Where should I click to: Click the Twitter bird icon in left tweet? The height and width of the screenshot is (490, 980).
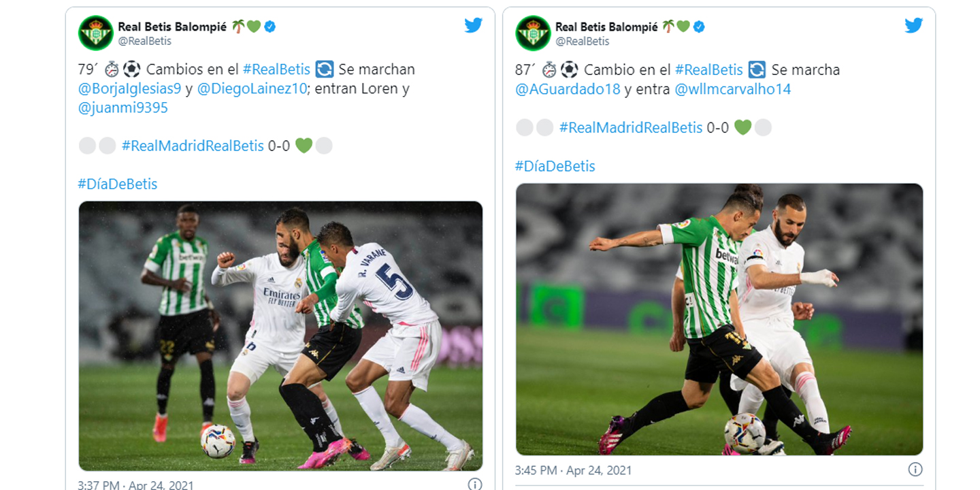click(474, 25)
